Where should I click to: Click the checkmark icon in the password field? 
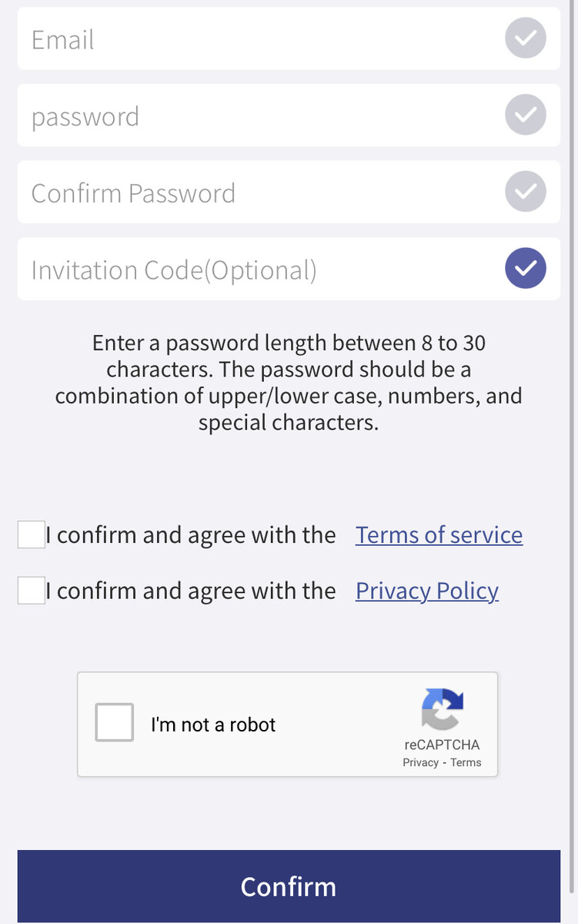(526, 115)
